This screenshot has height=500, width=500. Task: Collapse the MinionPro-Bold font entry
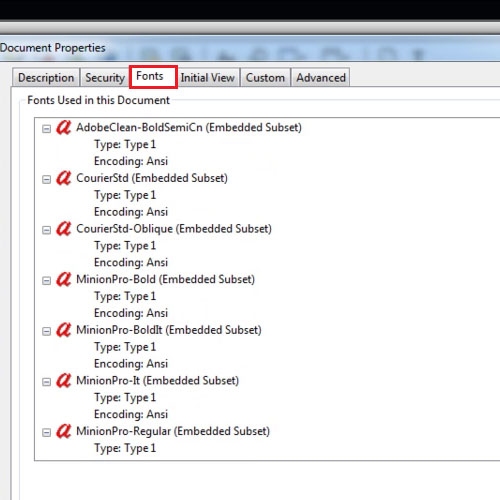click(x=46, y=281)
